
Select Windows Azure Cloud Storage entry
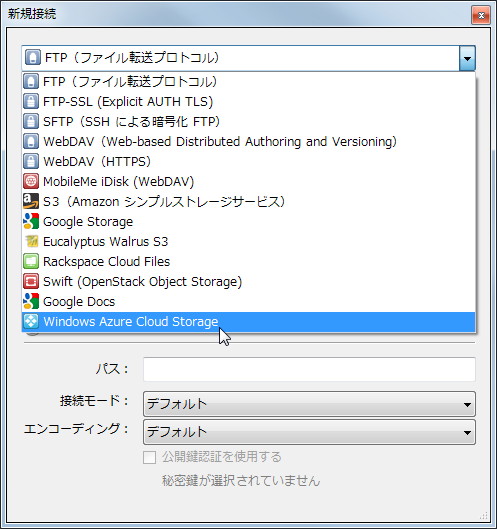(x=249, y=322)
